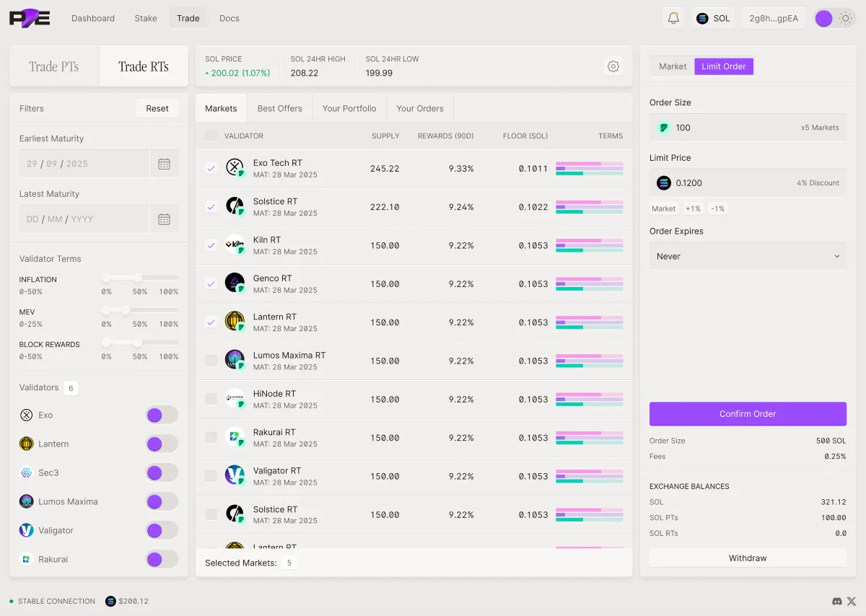The image size is (866, 616).
Task: Open the settings gear beside SOL price
Action: click(x=613, y=66)
